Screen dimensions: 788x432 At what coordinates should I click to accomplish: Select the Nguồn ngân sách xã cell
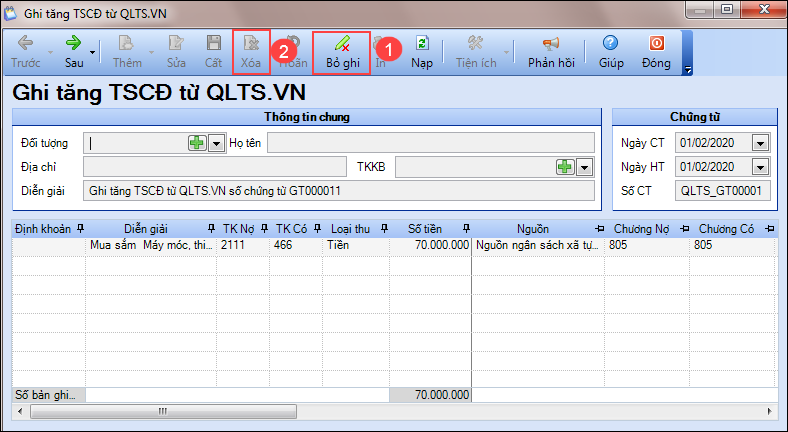(x=538, y=246)
